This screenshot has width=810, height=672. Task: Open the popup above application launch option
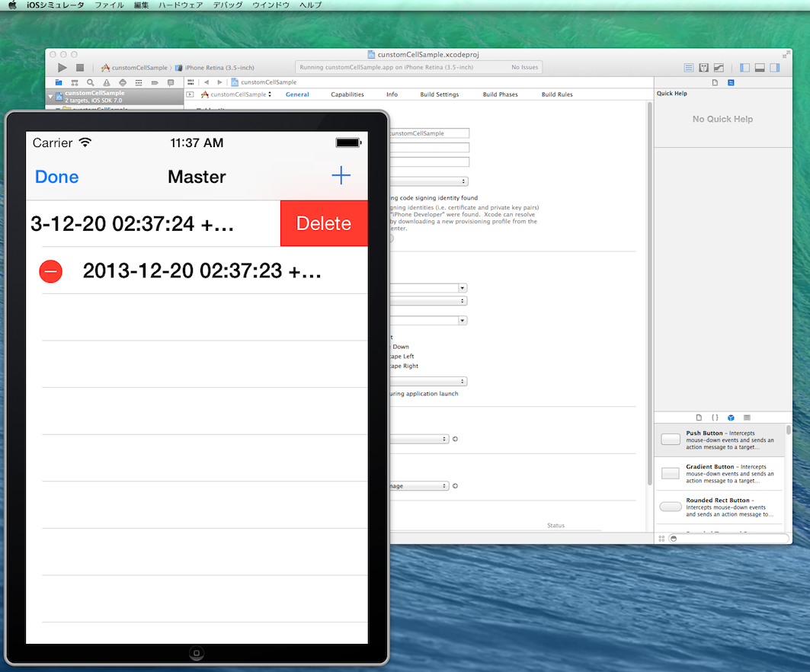point(429,381)
